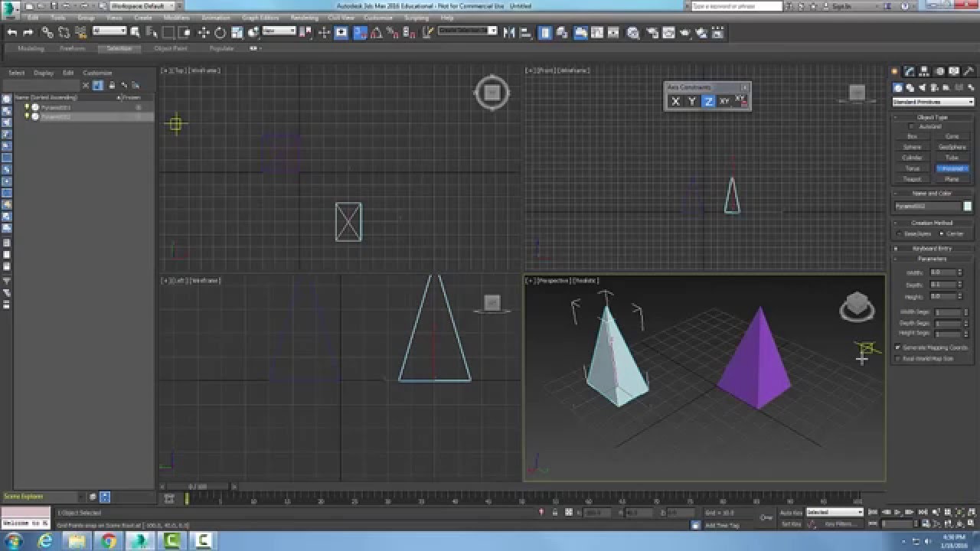Enable Real-World Map Size checkbox
This screenshot has height=551, width=980.
point(897,358)
